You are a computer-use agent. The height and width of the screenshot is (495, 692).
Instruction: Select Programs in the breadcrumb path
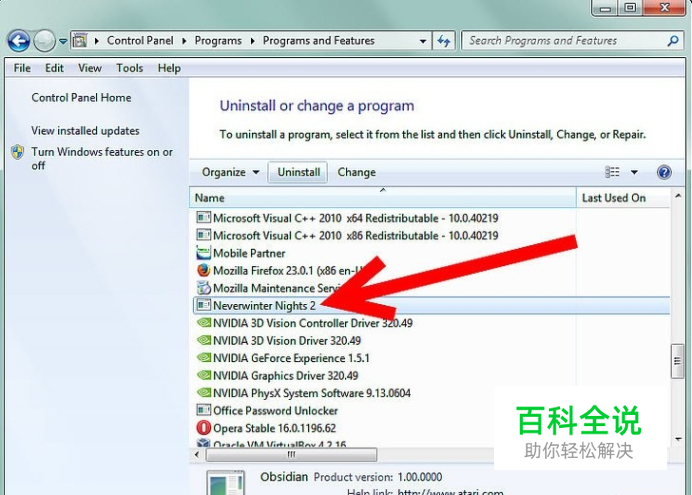(x=218, y=41)
